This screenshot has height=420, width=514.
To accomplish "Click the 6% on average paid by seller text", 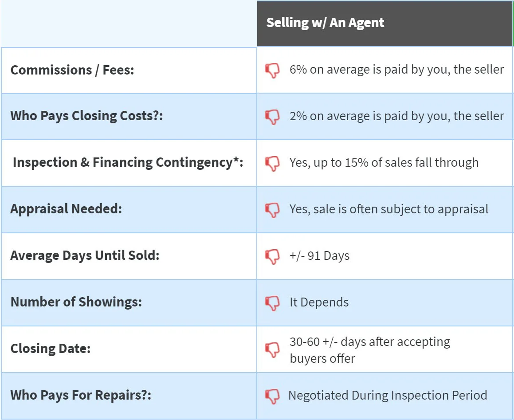I will (x=396, y=70).
